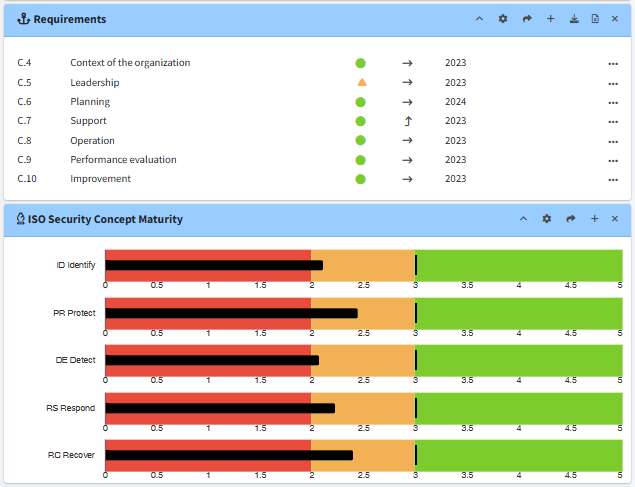Open more options for C.7 Support row
Viewport: 635px width, 487px height.
pyautogui.click(x=612, y=121)
